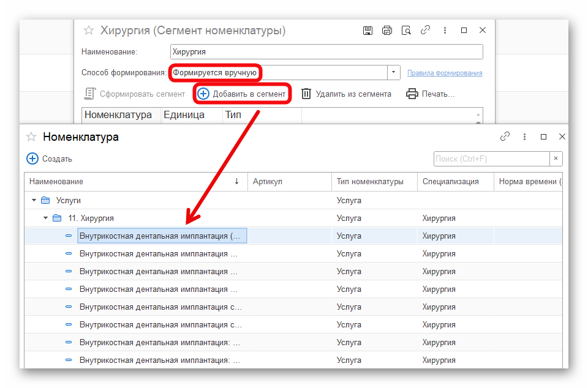Select highlighted Внутрикостная дентальная имплантация (… row
Screen dimensions: 588x388
tap(293, 236)
